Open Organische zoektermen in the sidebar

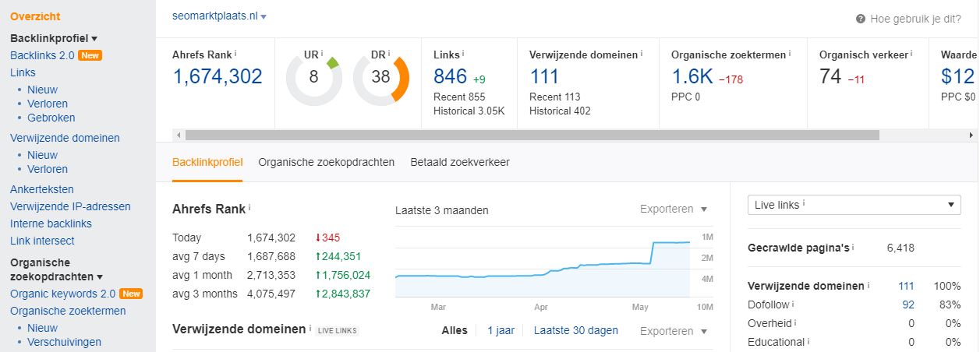[x=68, y=311]
